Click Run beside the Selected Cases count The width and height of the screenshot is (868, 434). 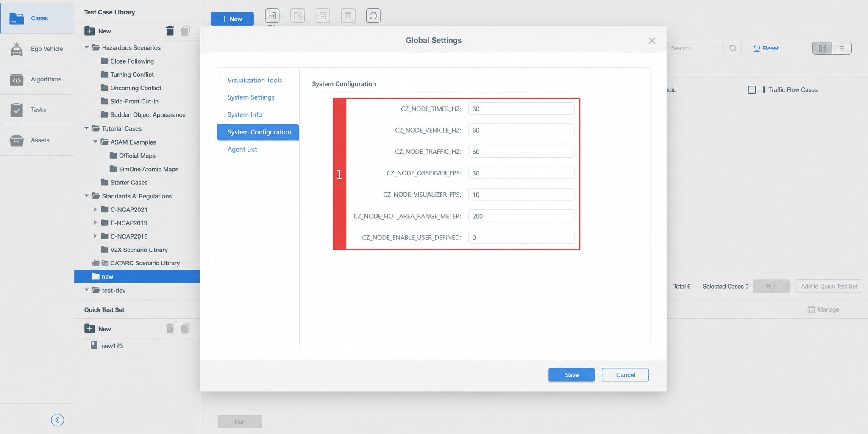pyautogui.click(x=771, y=287)
